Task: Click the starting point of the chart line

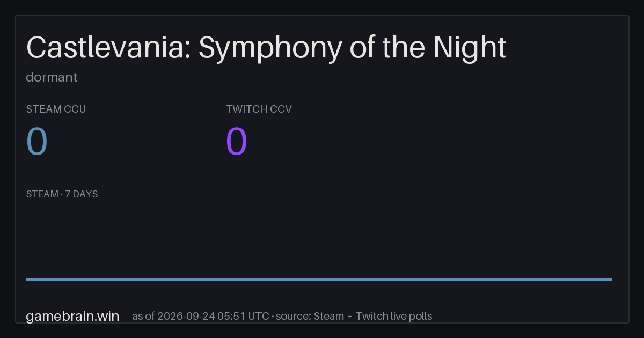Action: click(x=26, y=279)
